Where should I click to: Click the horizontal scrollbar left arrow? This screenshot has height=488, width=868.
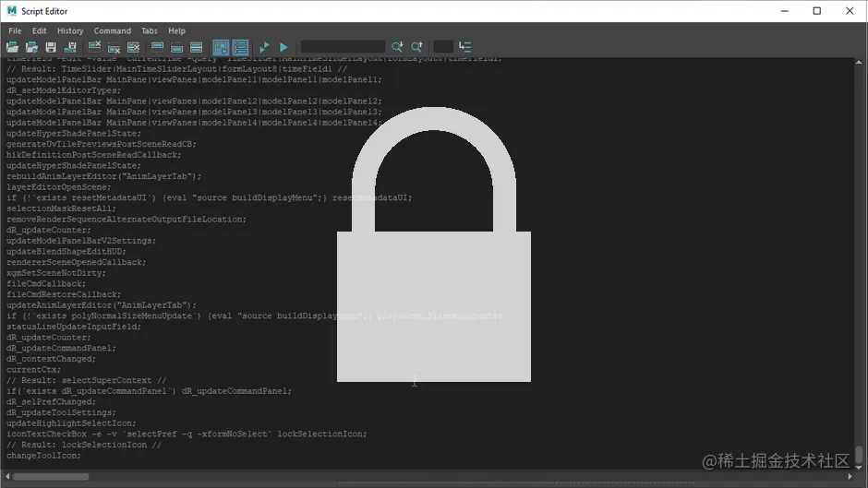tap(7, 476)
